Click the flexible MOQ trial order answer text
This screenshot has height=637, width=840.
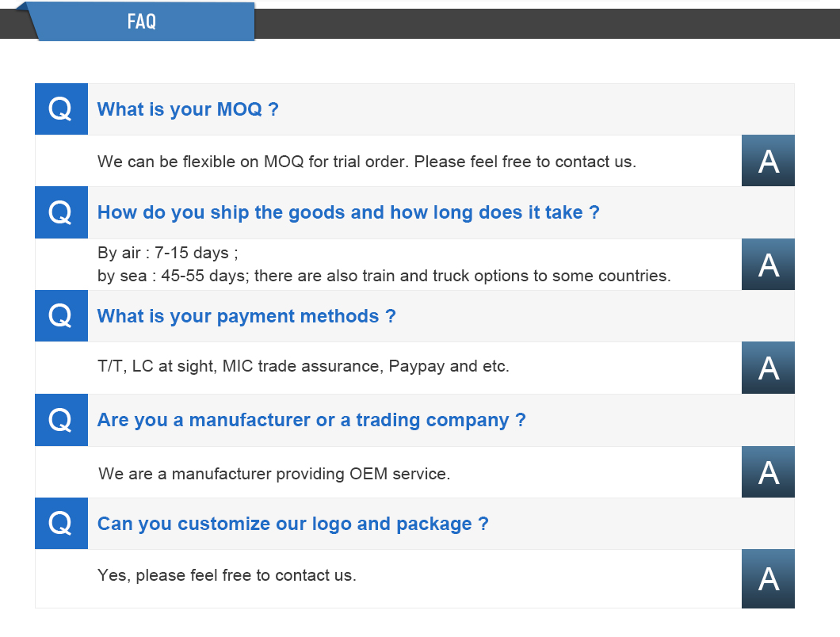(367, 162)
